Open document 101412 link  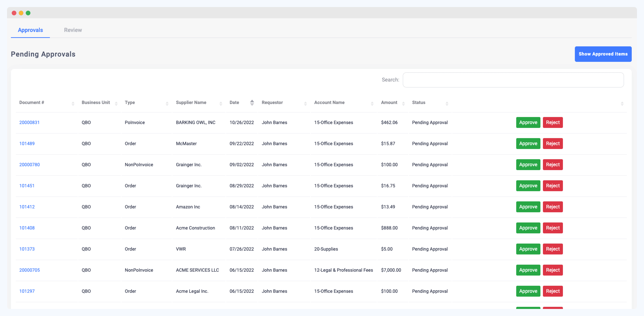(x=27, y=207)
